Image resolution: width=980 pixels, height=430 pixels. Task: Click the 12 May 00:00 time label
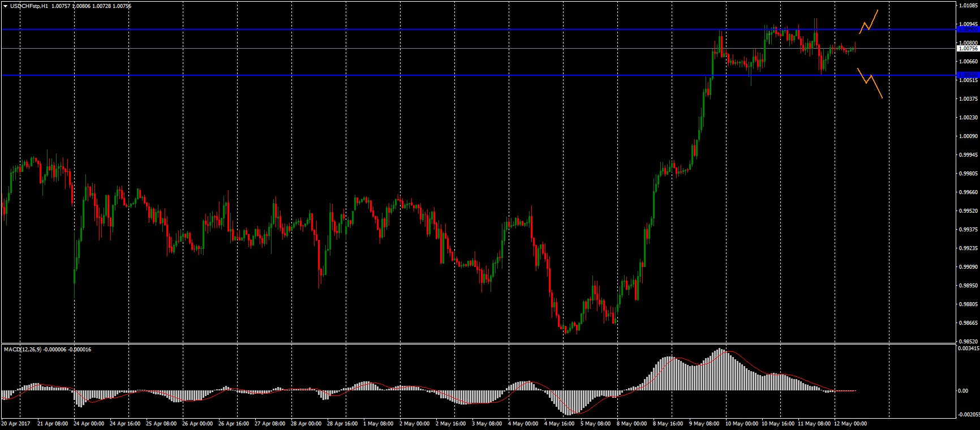click(x=851, y=424)
